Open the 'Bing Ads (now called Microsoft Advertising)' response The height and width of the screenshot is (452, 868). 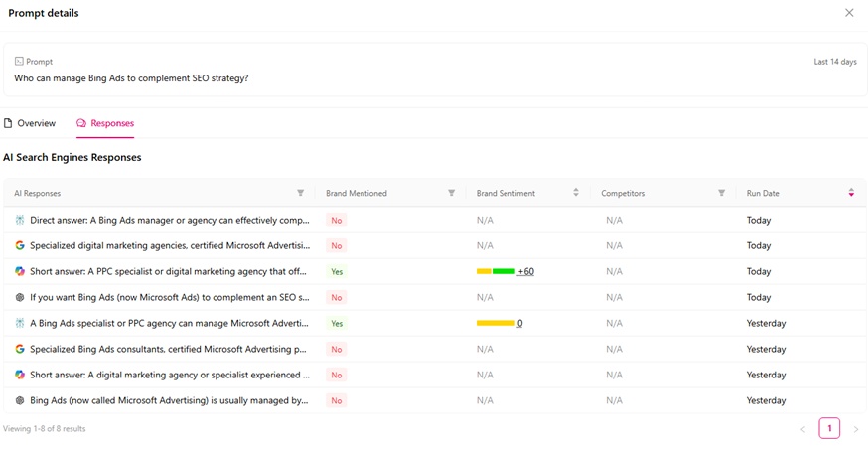169,400
